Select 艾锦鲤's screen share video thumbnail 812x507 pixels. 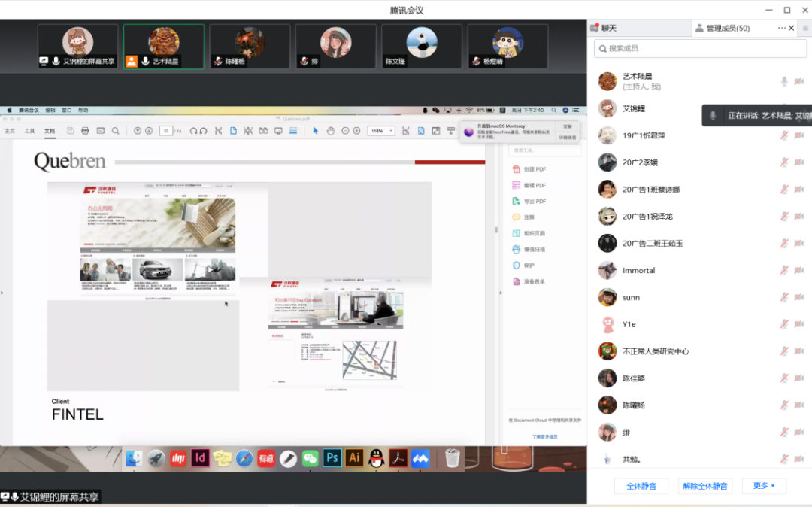click(x=77, y=47)
